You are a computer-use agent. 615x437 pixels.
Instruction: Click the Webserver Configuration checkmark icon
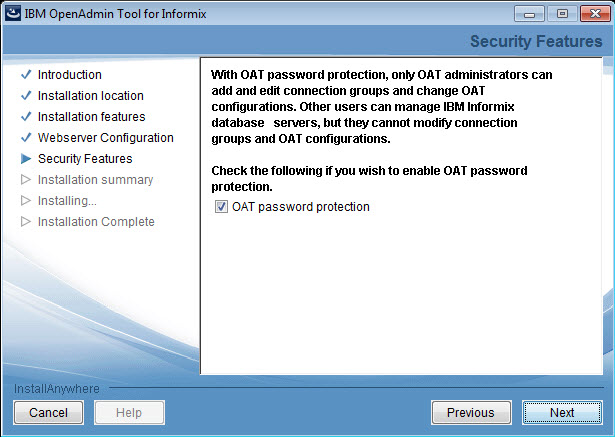coord(25,138)
